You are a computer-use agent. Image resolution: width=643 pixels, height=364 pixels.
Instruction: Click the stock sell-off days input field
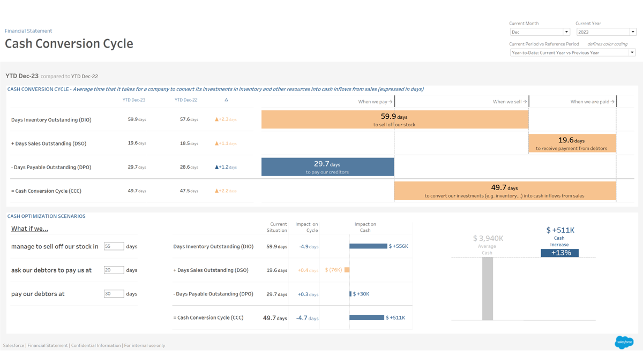pos(114,246)
